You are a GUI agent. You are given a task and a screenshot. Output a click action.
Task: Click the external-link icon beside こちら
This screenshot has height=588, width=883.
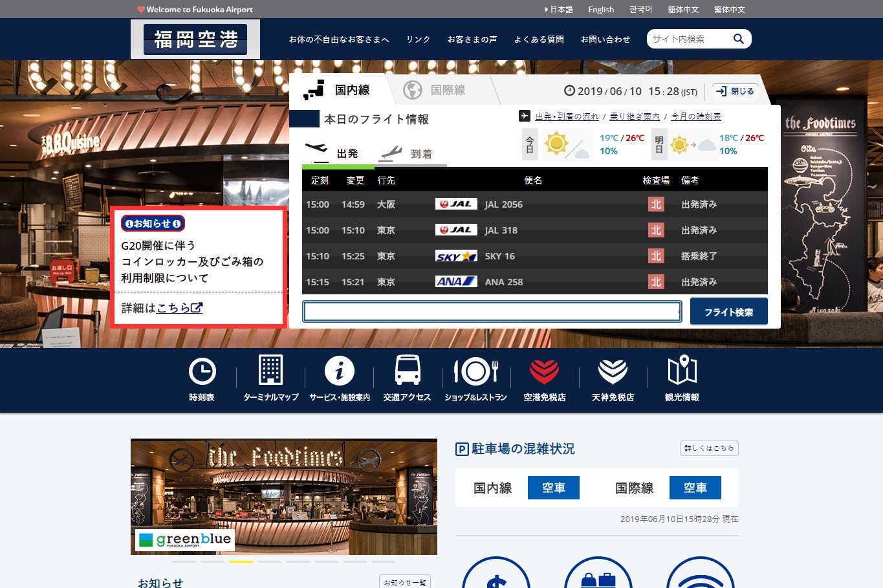pyautogui.click(x=197, y=308)
